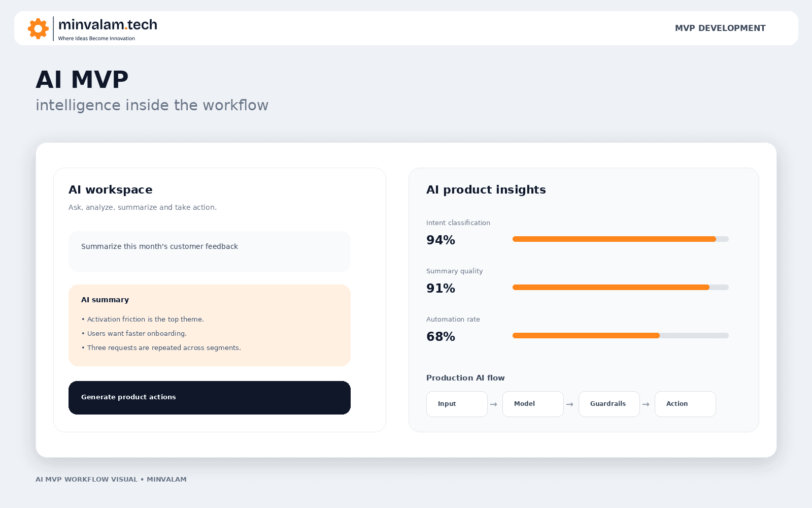Click the 94% intent classification value

(441, 240)
